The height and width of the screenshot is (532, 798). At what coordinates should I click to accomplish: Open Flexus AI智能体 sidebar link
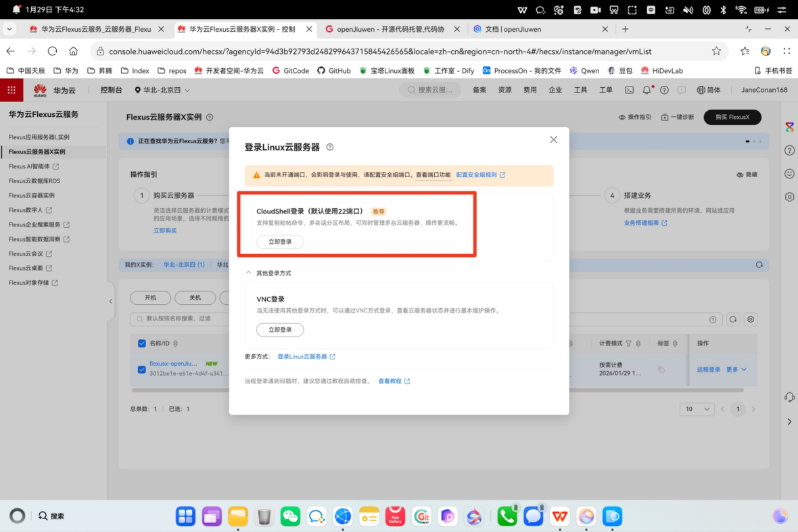pos(34,166)
